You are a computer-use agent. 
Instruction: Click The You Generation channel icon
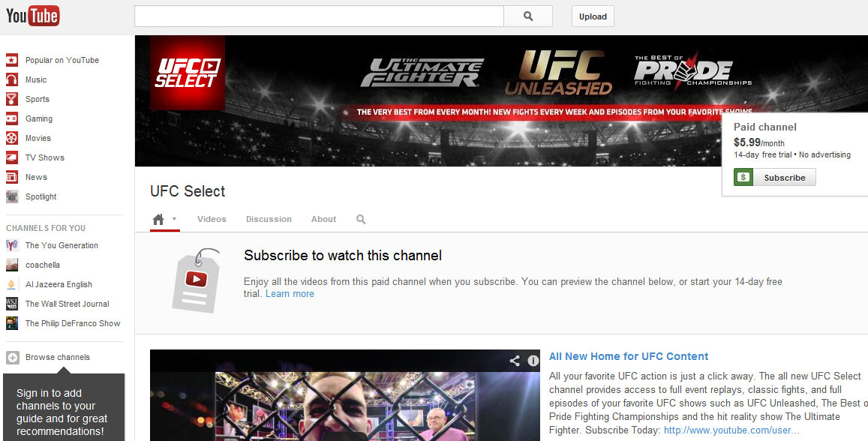11,245
